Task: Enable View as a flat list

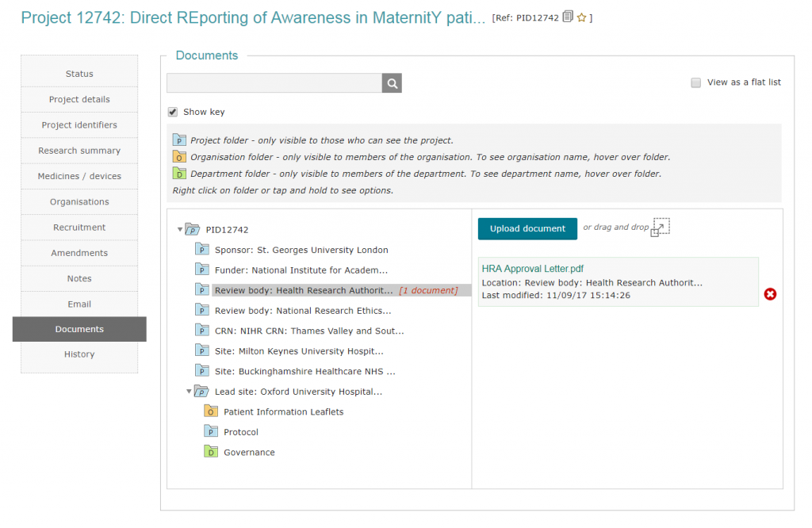Action: coord(696,82)
